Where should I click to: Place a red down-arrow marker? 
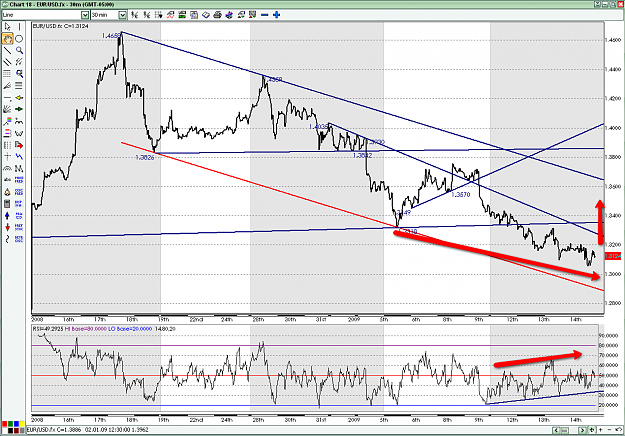pyautogui.click(x=7, y=228)
